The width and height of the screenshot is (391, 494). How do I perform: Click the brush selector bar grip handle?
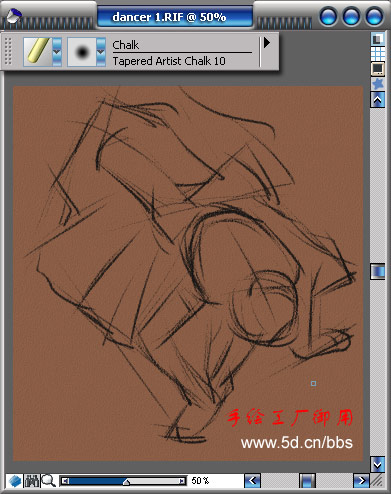(8, 51)
